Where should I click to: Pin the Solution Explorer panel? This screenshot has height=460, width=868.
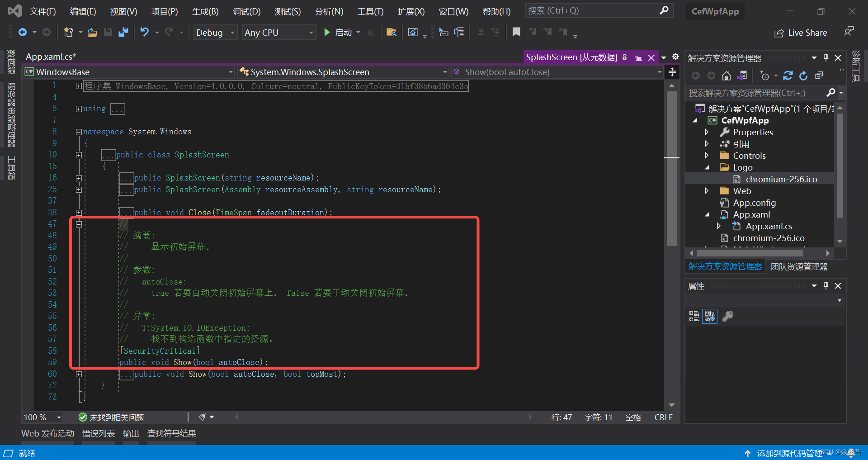click(x=826, y=57)
